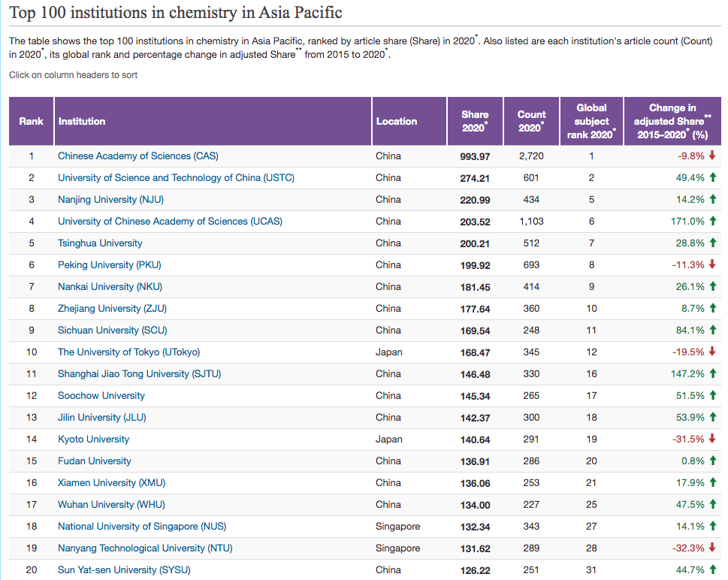Click green up arrow in Sichuan University row

712,331
